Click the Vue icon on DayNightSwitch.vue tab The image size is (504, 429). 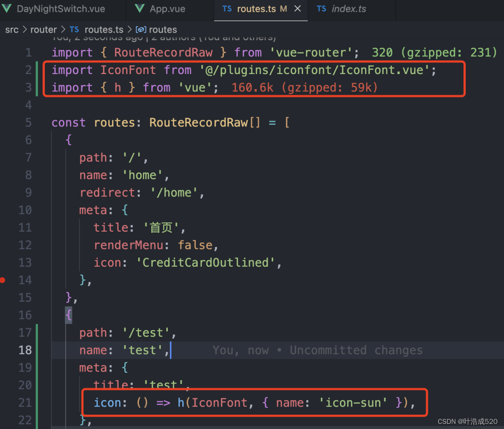pyautogui.click(x=7, y=9)
